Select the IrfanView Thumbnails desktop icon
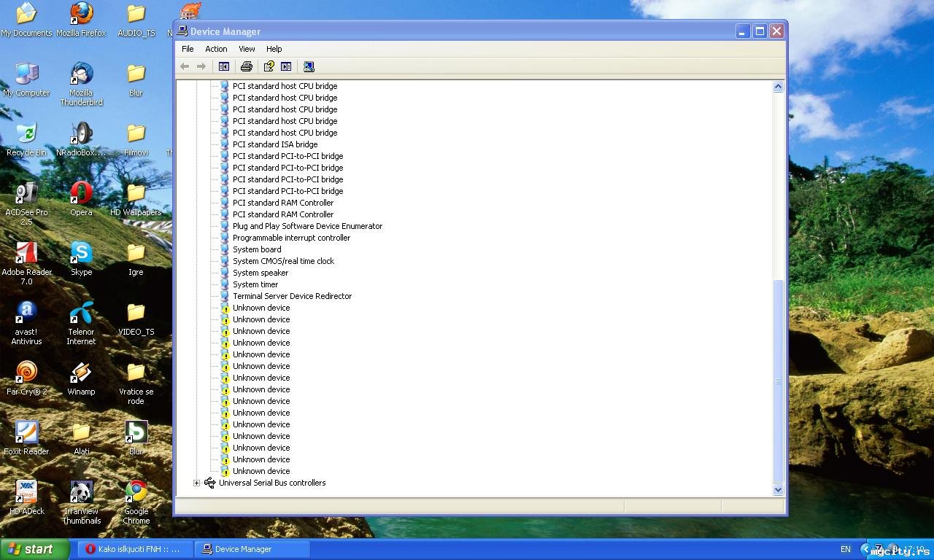 (81, 502)
